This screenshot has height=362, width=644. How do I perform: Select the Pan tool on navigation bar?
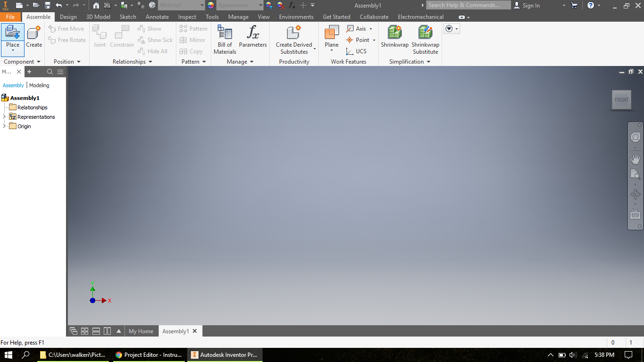pos(635,159)
